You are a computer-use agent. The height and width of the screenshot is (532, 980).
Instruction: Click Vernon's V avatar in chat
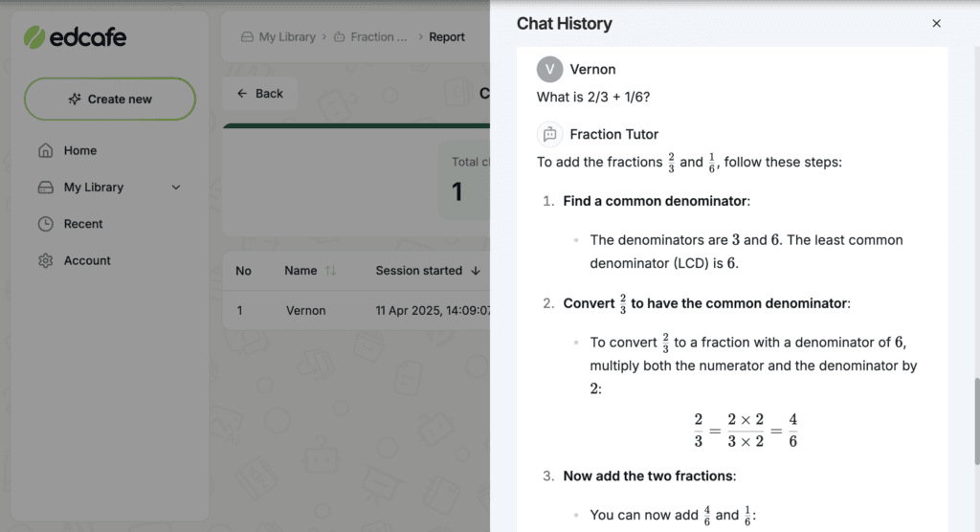[x=550, y=70]
